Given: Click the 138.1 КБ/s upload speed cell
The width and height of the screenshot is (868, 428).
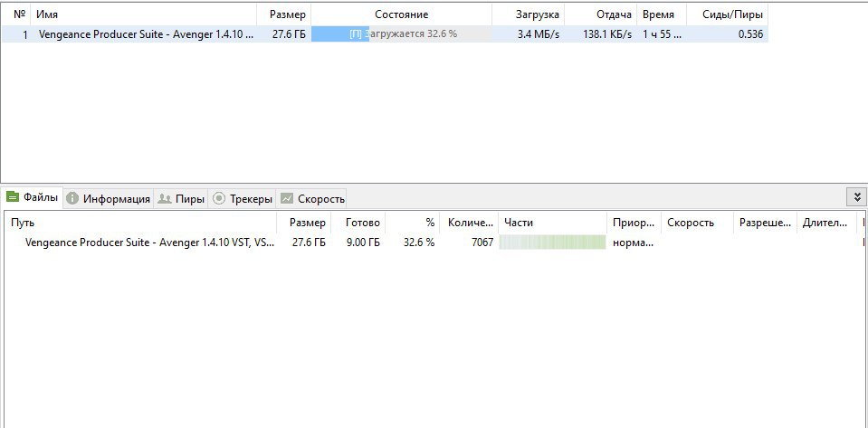Looking at the screenshot, I should [607, 34].
